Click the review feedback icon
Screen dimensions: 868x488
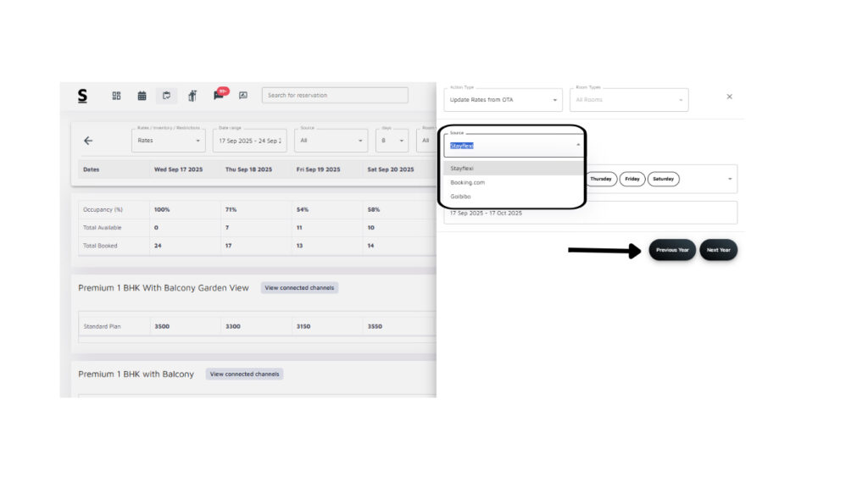point(243,96)
